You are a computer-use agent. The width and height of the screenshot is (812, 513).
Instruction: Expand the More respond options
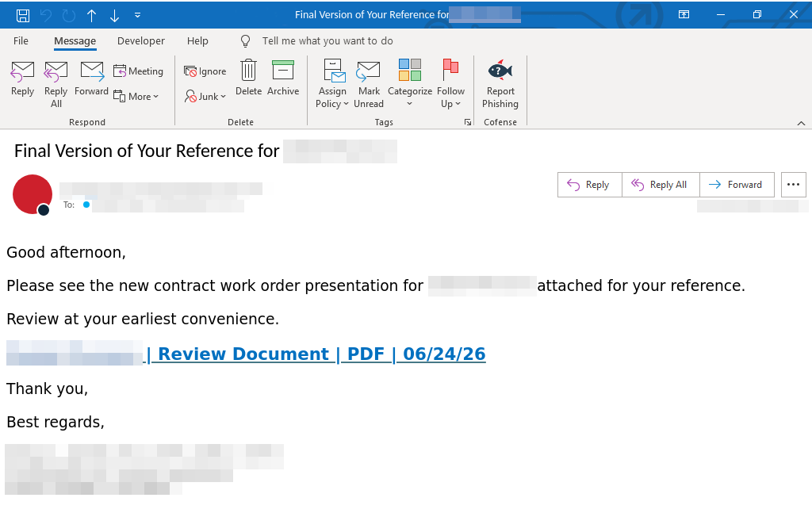click(136, 96)
